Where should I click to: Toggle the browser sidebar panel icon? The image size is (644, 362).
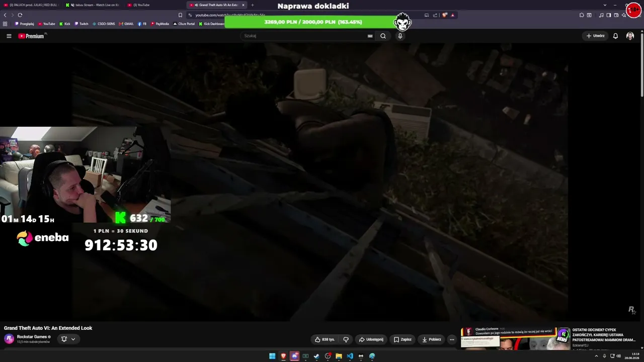pos(608,15)
